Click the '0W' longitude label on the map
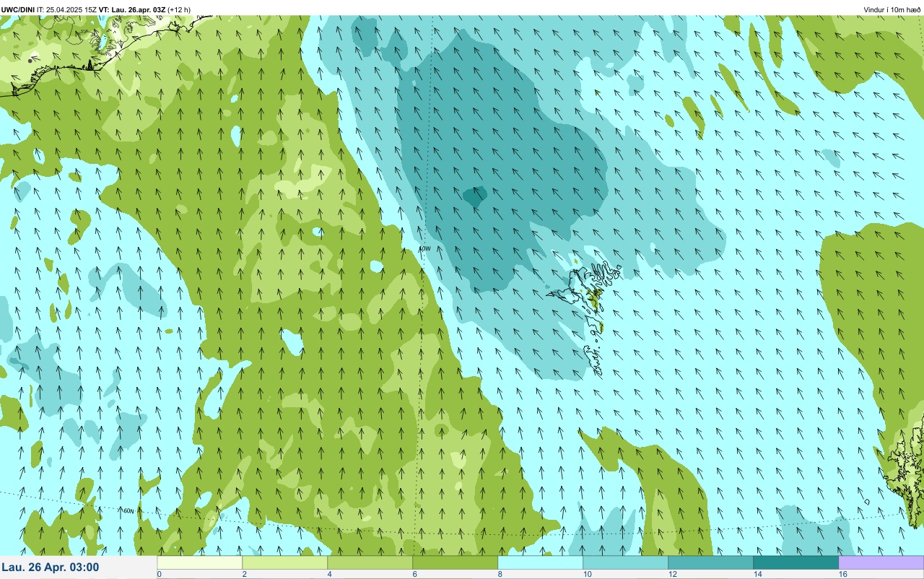924x579 pixels. tap(426, 248)
